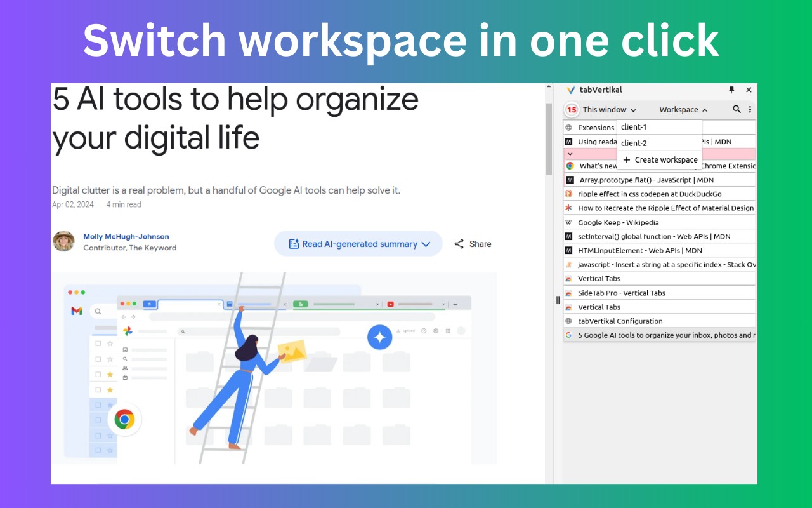Open the SideTab Pro - Vertical Tabs tab
The image size is (812, 508).
click(x=660, y=293)
